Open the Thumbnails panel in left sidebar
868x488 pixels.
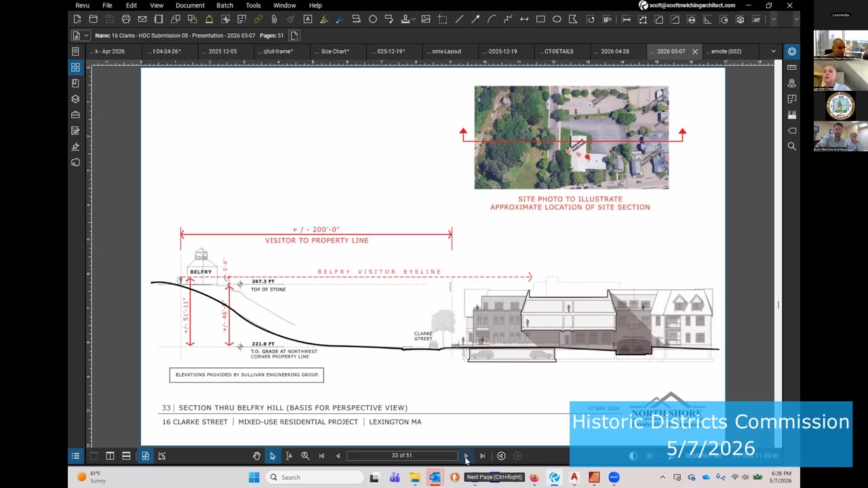(x=75, y=67)
